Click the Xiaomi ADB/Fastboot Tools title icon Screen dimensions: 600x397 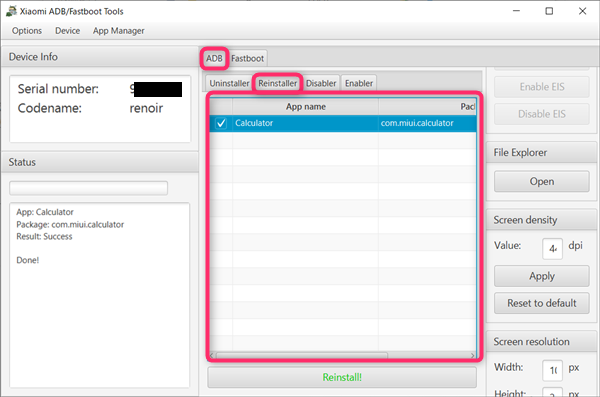point(11,11)
